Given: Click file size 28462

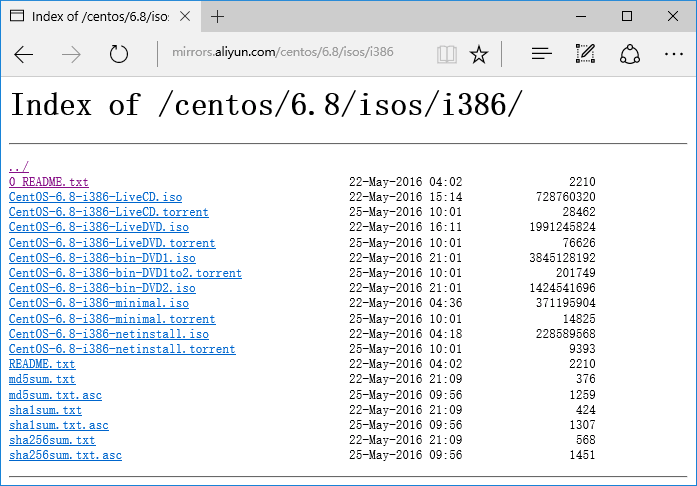Looking at the screenshot, I should 579,212.
